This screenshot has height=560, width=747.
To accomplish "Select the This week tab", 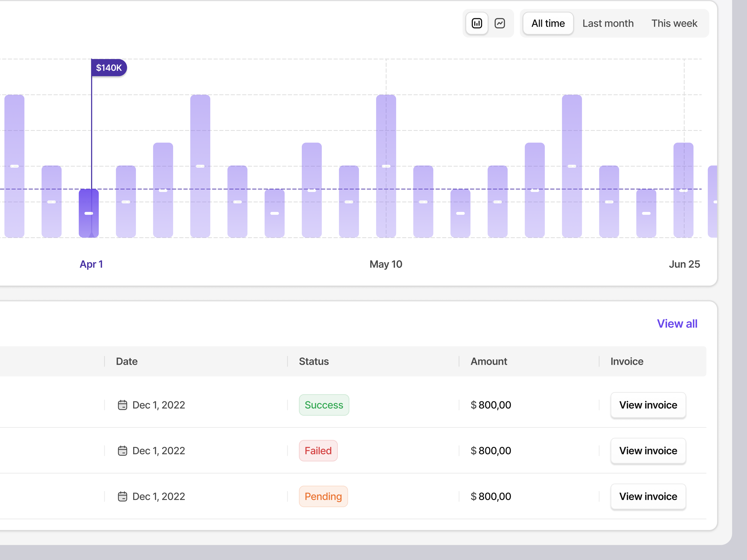I will coord(674,23).
